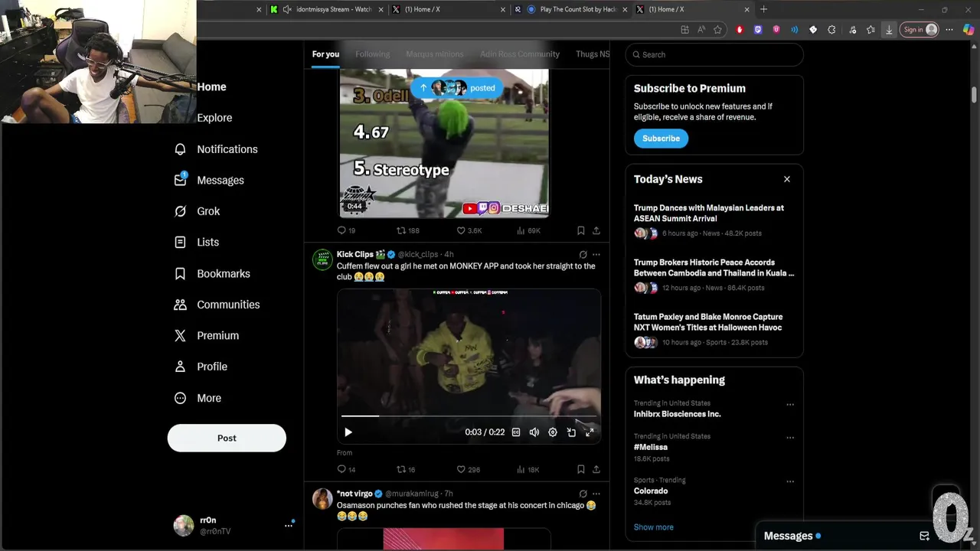Open options for #Melissa trend
This screenshot has height=551, width=980.
pyautogui.click(x=790, y=438)
